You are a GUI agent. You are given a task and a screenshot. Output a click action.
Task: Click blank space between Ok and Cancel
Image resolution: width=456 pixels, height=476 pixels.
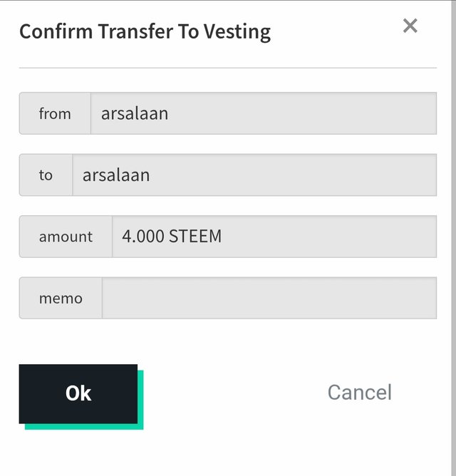coord(234,393)
